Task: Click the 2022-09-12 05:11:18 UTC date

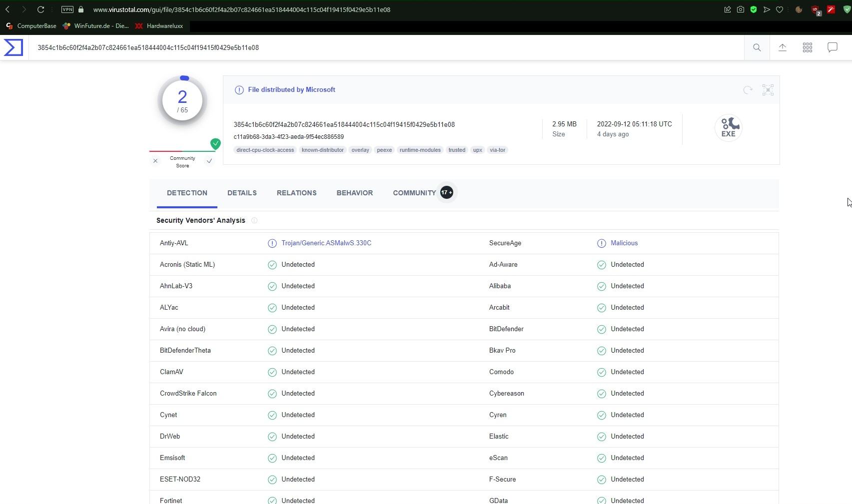Action: (x=635, y=124)
